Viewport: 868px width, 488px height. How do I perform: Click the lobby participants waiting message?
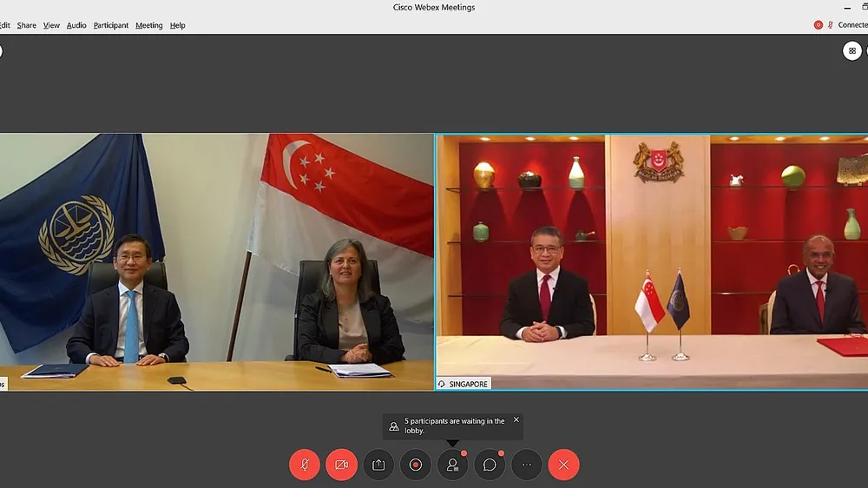pos(455,425)
